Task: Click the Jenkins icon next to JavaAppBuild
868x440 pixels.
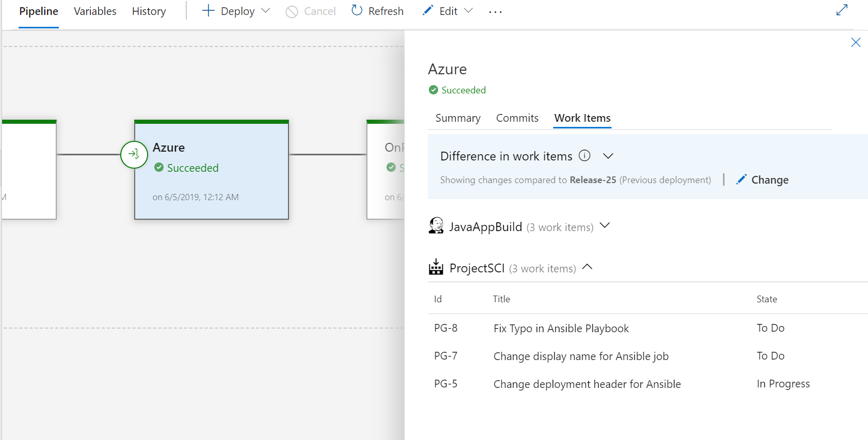Action: (436, 225)
